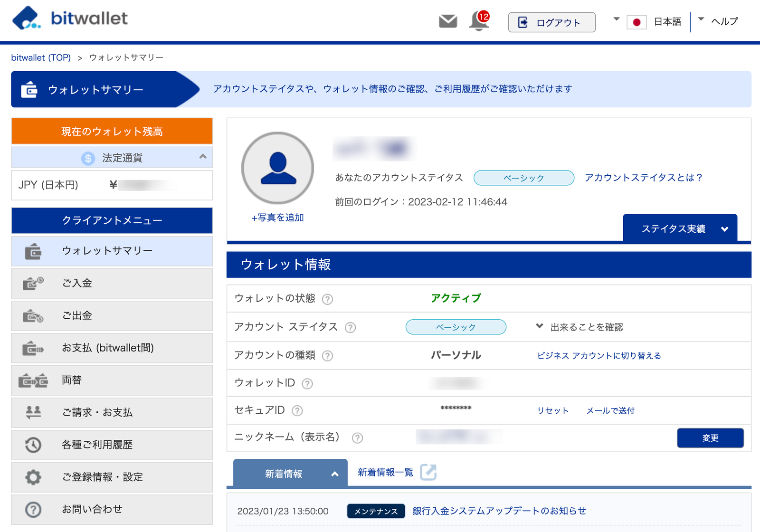Collapse the 法定通貨 balance section

coord(203,157)
